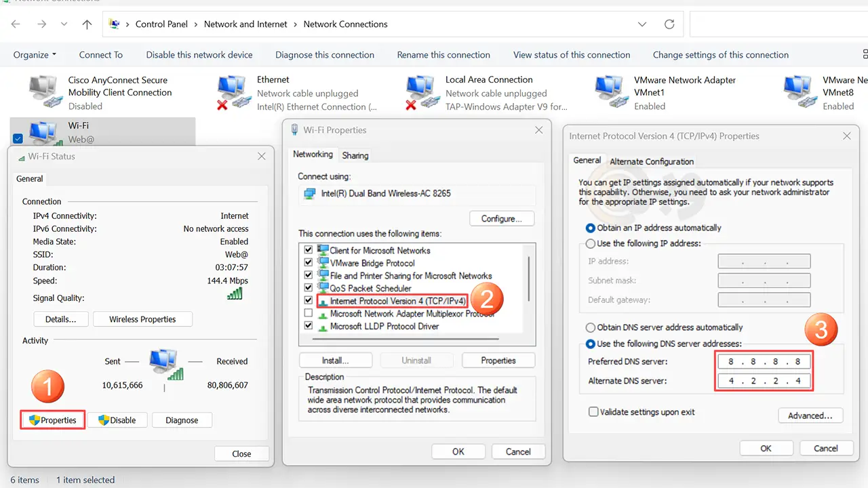Select the Local Area Connection adapter icon
868x488 pixels.
[x=420, y=92]
